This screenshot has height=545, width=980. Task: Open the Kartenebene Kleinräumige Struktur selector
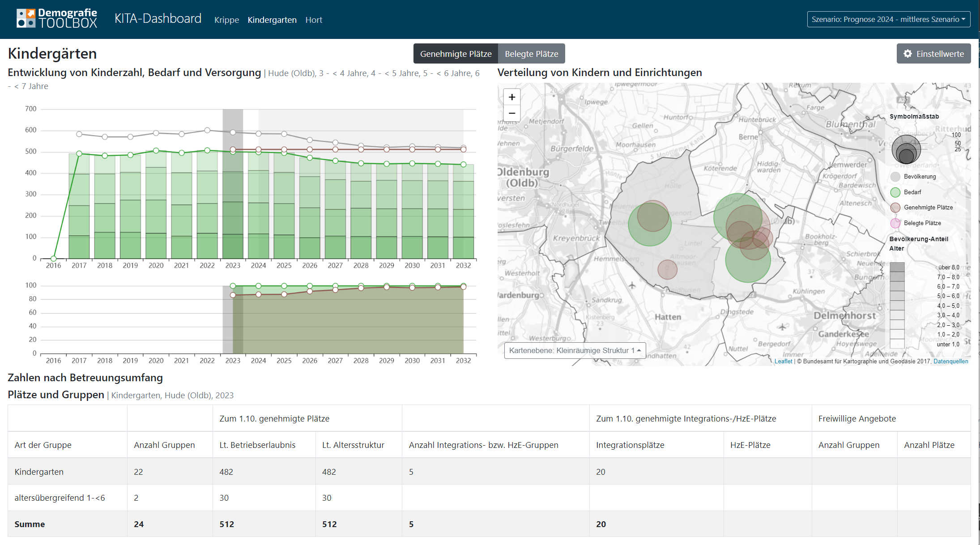click(x=575, y=350)
